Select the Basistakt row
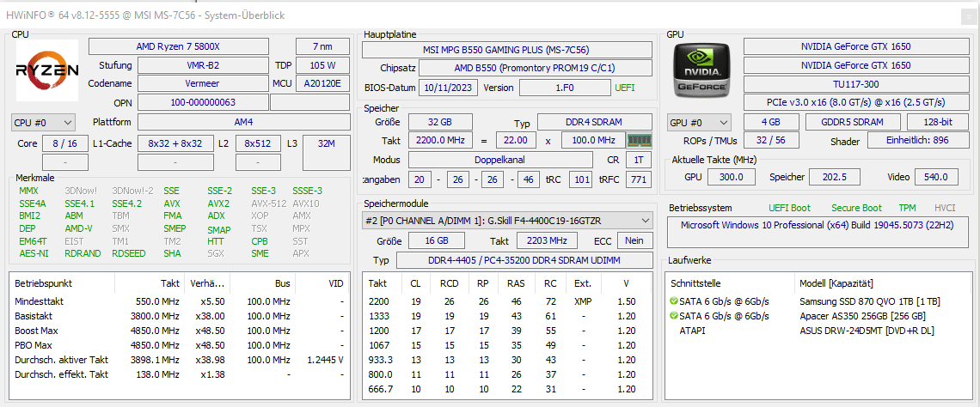 [180, 316]
